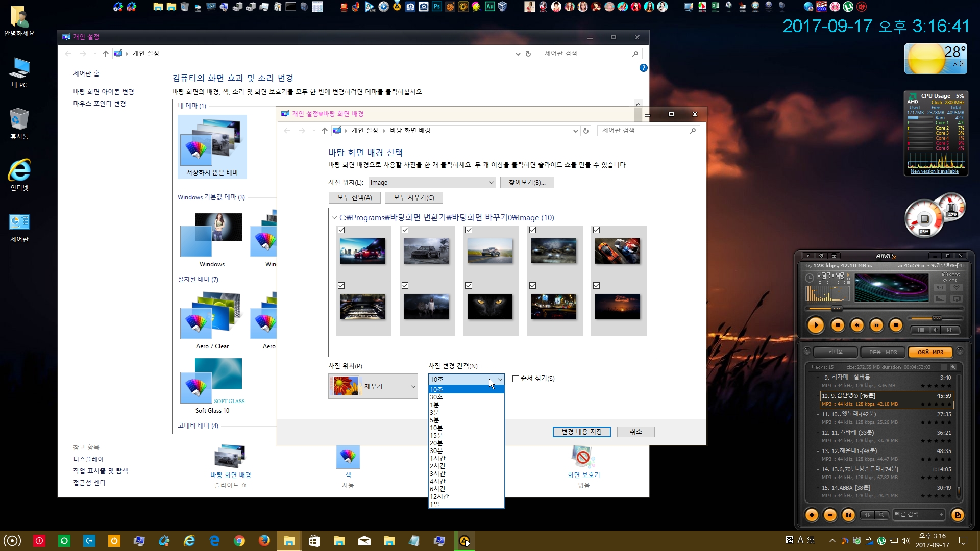Image resolution: width=980 pixels, height=551 pixels.
Task: Uncheck the piano keyboard wallpaper checkbox
Action: pyautogui.click(x=341, y=286)
